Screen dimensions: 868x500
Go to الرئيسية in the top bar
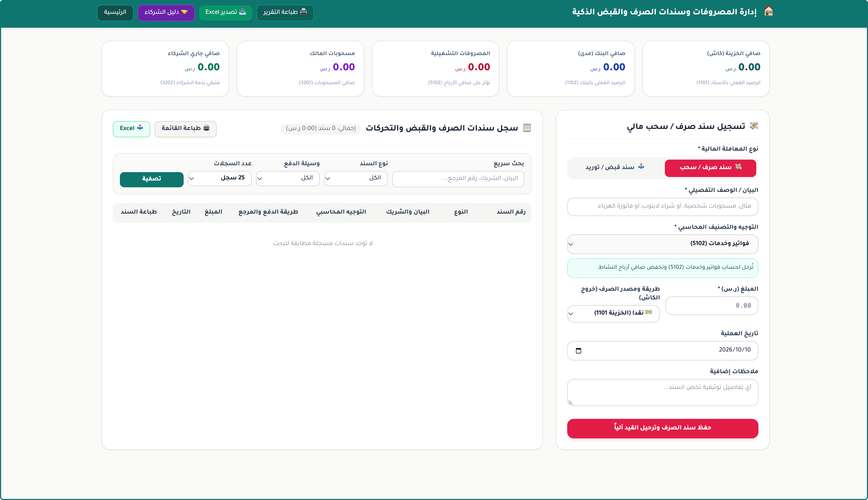click(x=115, y=13)
